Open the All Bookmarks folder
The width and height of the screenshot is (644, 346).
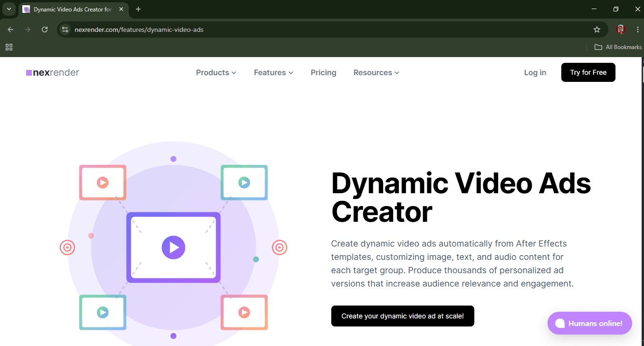click(618, 47)
